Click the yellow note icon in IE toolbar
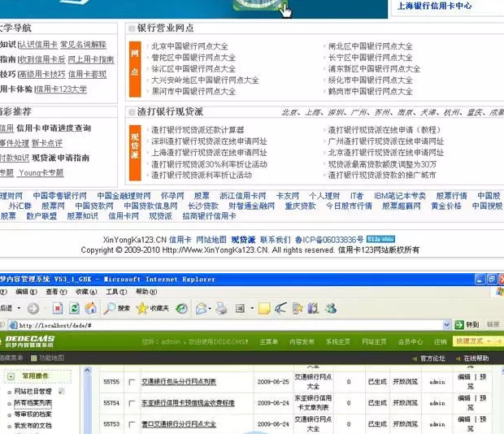 point(264,309)
